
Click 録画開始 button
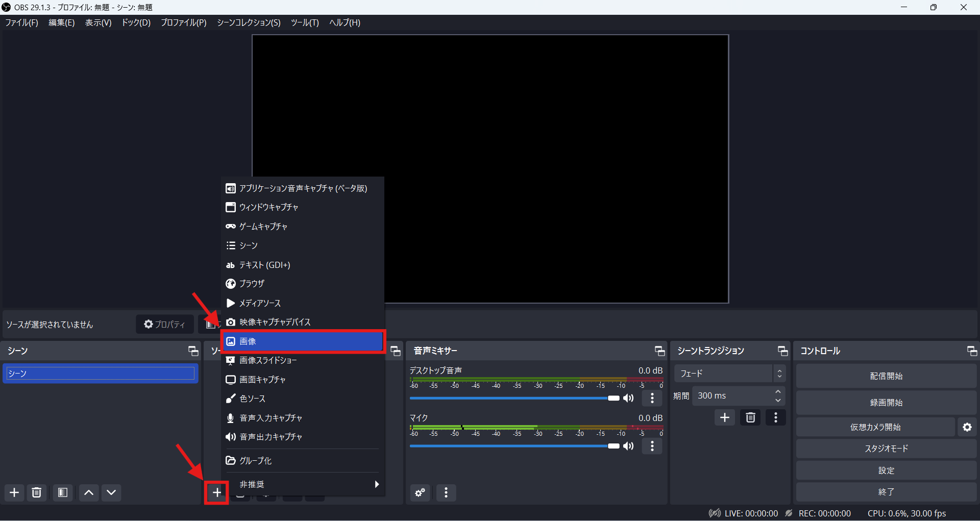point(886,403)
